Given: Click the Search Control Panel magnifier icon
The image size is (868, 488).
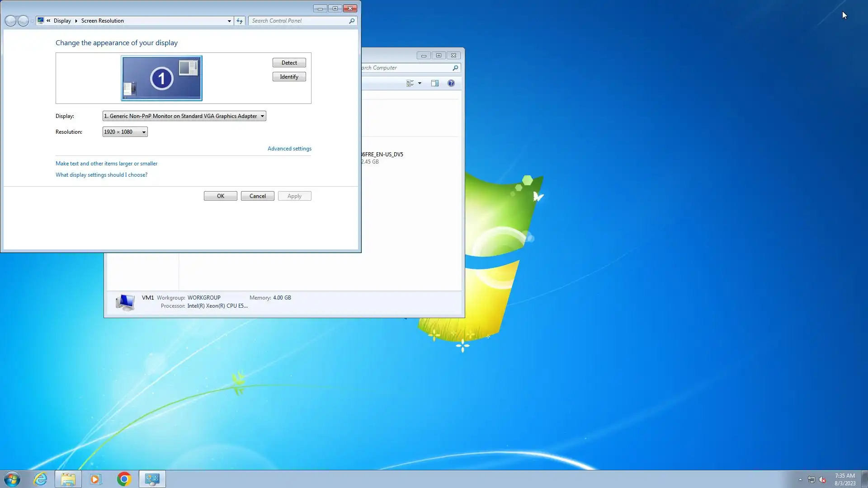Looking at the screenshot, I should [x=352, y=21].
